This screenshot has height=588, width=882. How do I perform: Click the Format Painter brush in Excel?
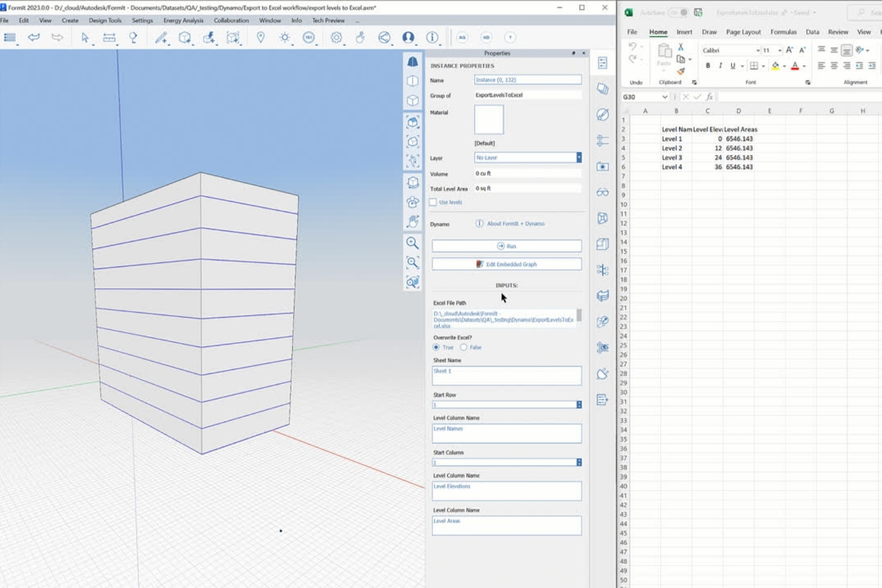pyautogui.click(x=681, y=71)
